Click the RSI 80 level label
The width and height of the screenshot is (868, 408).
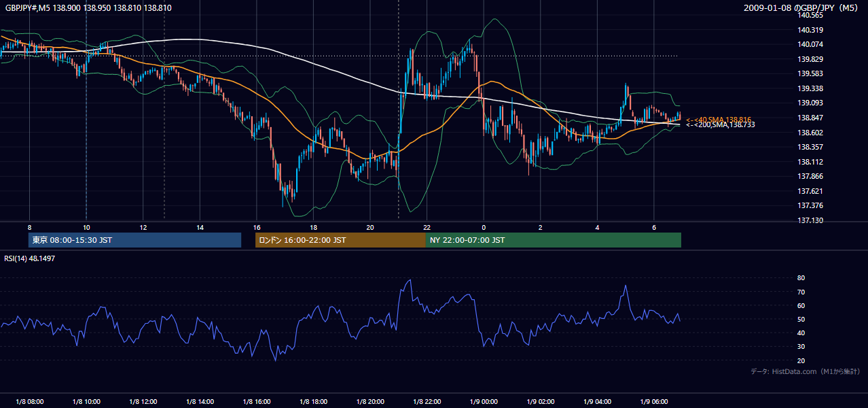[801, 278]
